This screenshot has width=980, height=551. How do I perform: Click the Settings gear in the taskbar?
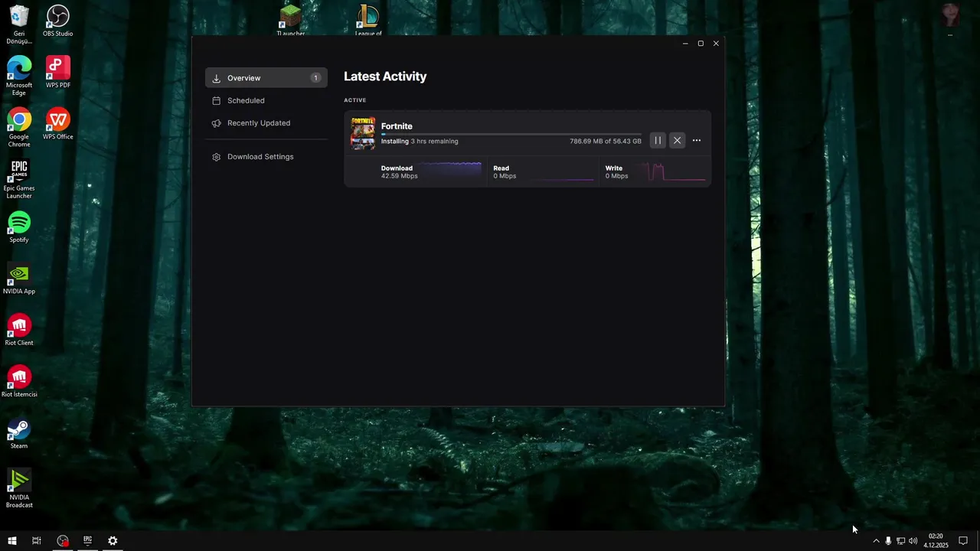tap(113, 541)
